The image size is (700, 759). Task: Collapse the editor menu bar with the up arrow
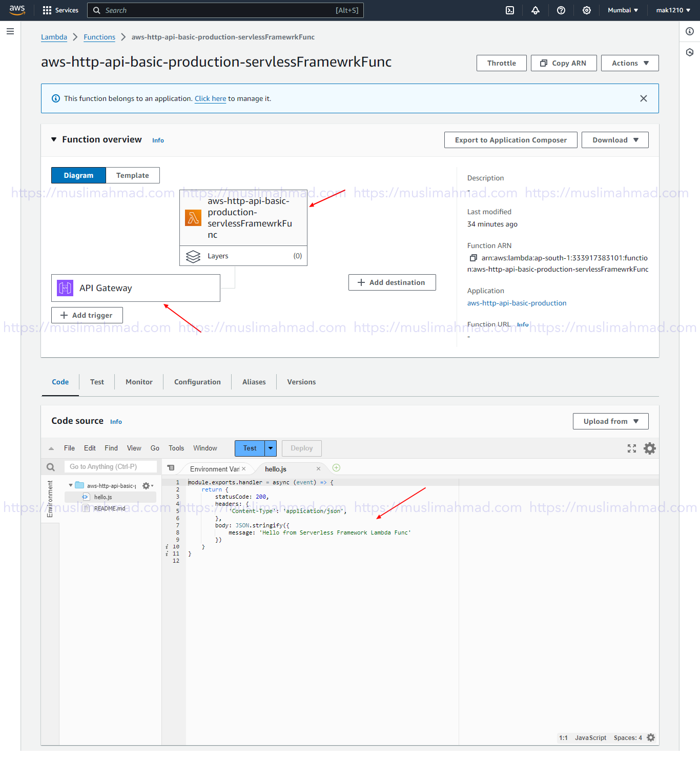pyautogui.click(x=51, y=448)
